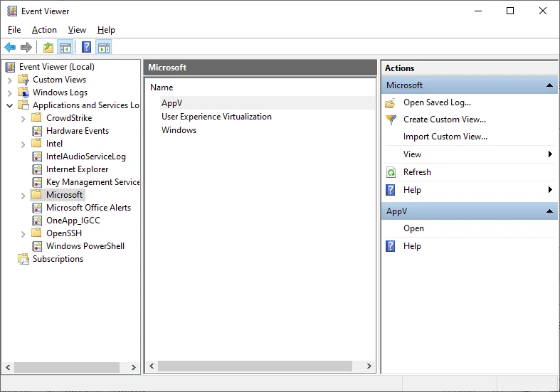Expand the Microsoft folder node
The width and height of the screenshot is (560, 392).
tap(23, 196)
